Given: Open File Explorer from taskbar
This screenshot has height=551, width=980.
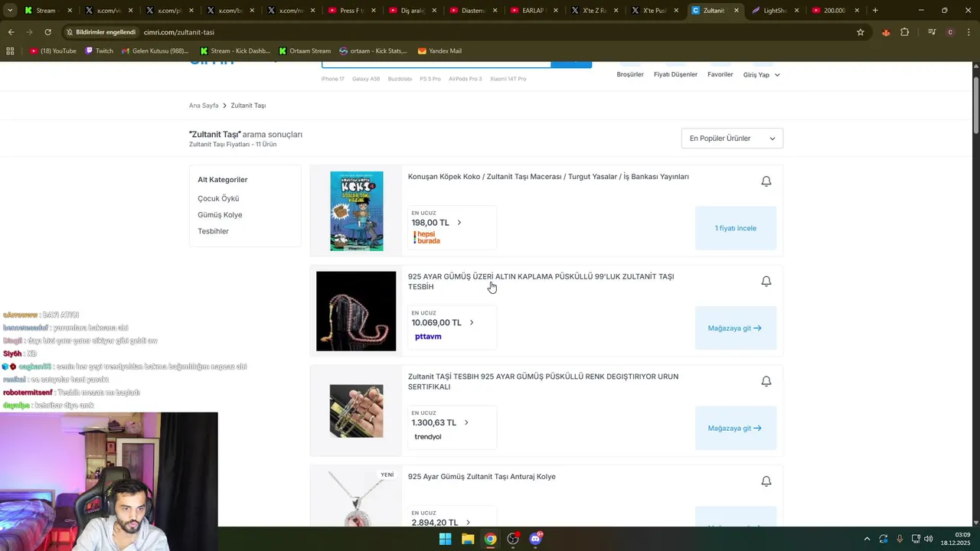Looking at the screenshot, I should tap(468, 539).
